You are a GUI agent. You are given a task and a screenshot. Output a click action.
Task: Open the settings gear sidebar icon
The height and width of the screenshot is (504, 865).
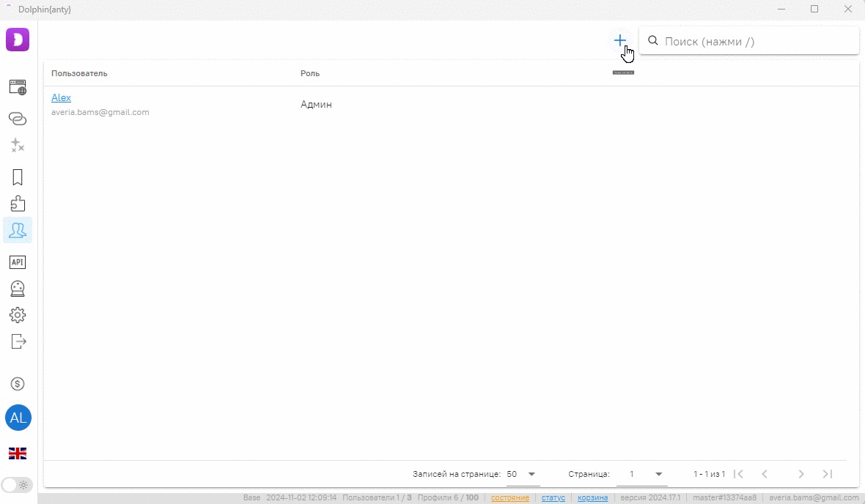click(x=18, y=315)
